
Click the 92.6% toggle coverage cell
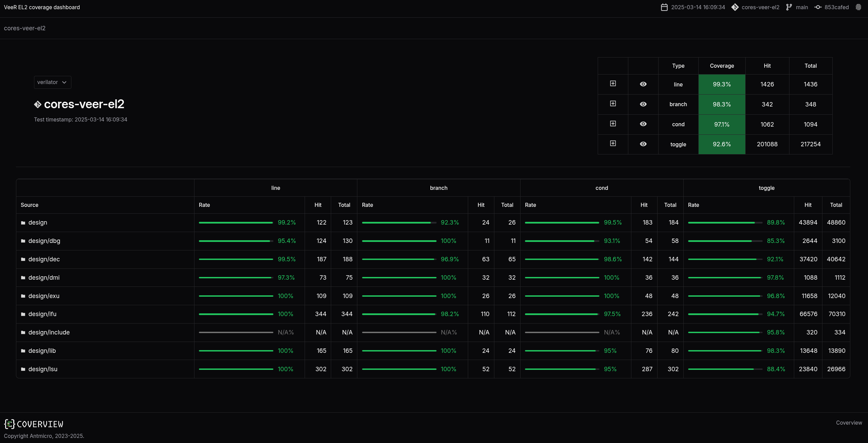722,144
